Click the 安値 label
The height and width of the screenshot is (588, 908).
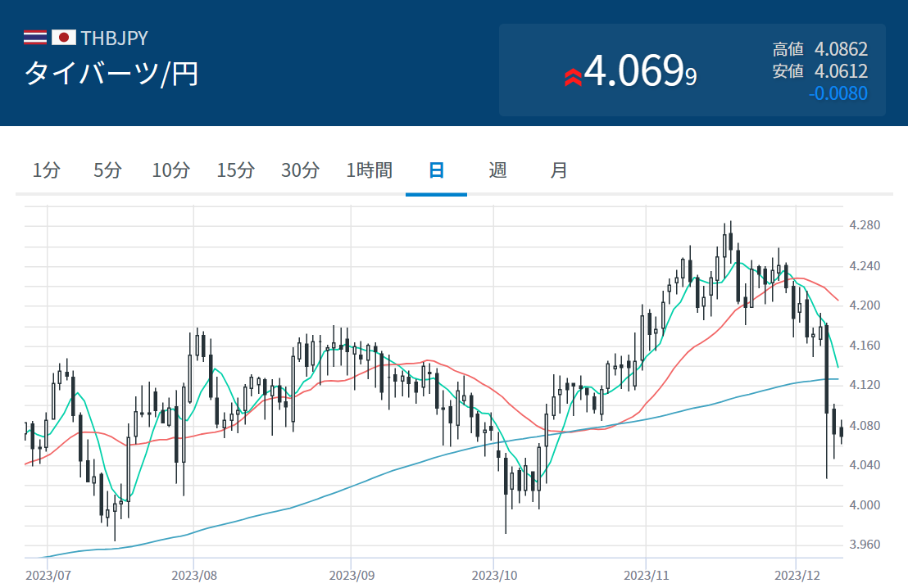[788, 71]
